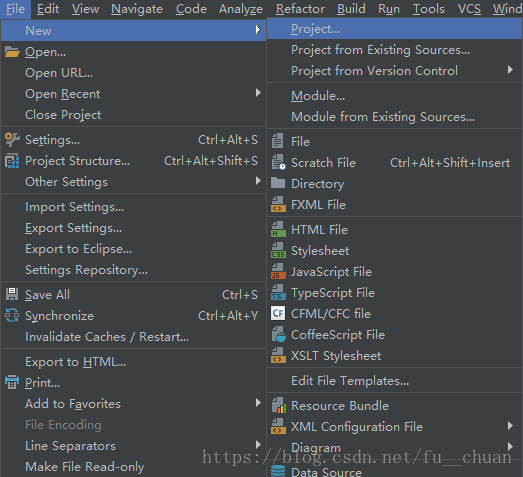Viewport: 523px width, 477px height.
Task: Select Export Settings...
Action: pyautogui.click(x=133, y=228)
